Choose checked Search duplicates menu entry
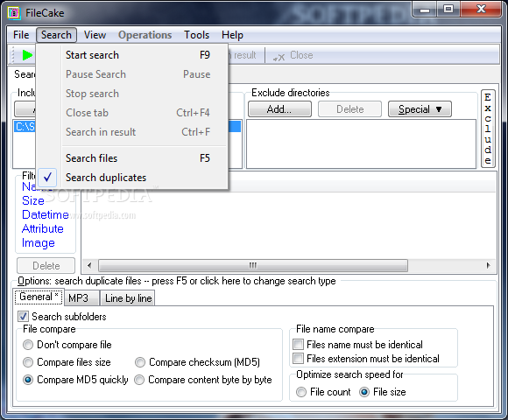508x420 pixels. [x=132, y=178]
